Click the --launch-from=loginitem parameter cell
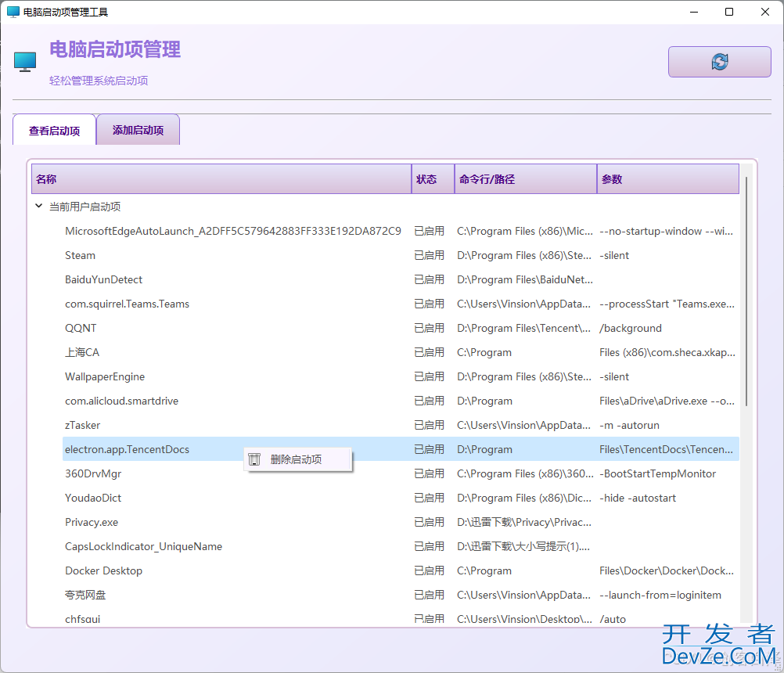Screen dimensions: 784x673 (660, 595)
